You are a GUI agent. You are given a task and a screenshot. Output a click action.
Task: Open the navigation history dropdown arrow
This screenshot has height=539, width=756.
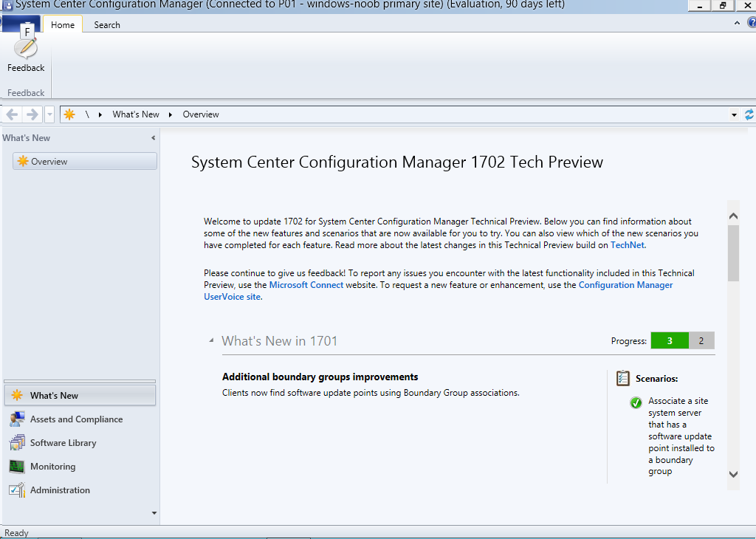pos(49,114)
